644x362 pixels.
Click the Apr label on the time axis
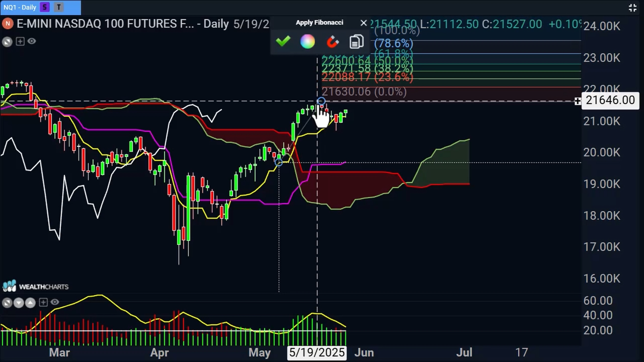coord(159,353)
